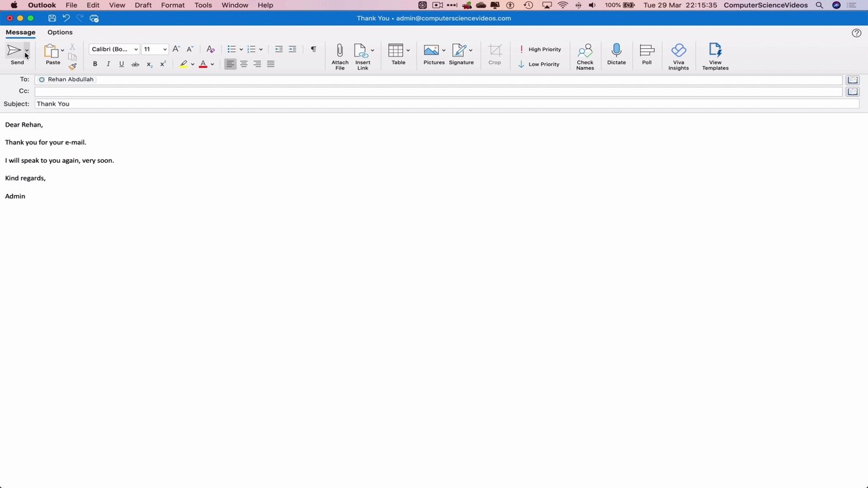Decrease font size with small A
Image resolution: width=868 pixels, height=488 pixels.
click(x=190, y=49)
